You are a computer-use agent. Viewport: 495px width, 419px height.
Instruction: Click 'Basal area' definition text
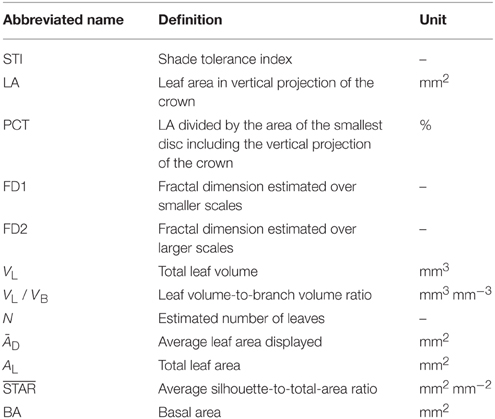(x=189, y=412)
